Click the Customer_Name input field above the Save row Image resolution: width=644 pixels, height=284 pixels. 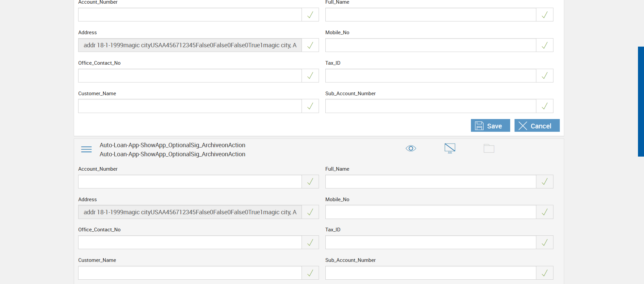(190, 106)
